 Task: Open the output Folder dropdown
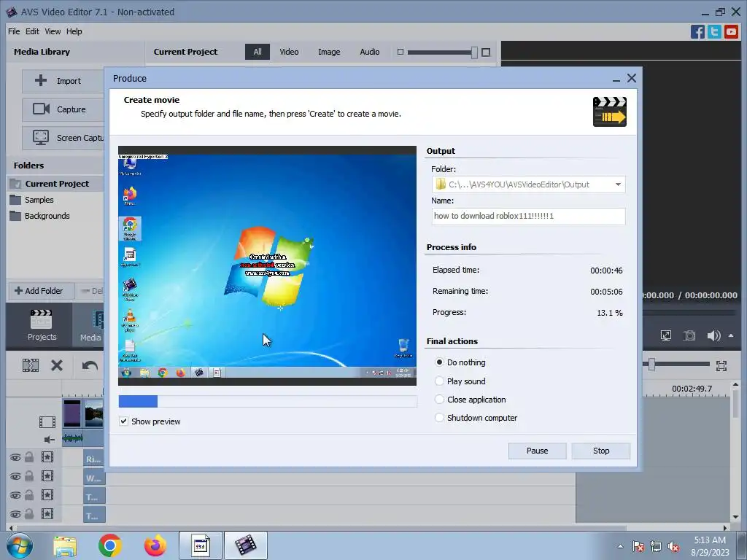[x=618, y=184]
